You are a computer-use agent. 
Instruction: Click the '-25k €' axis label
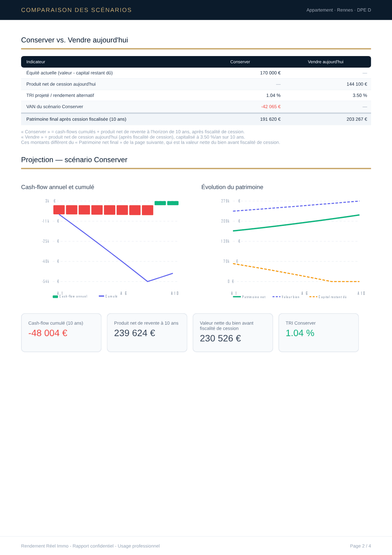tap(50, 241)
